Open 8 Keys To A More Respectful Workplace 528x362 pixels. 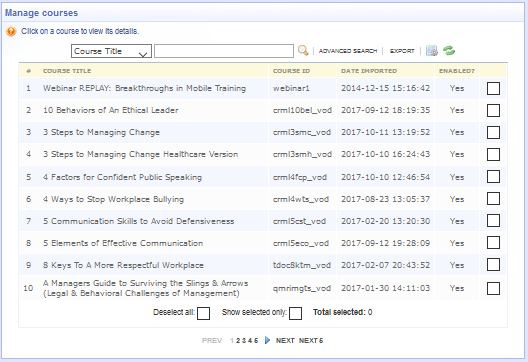(123, 265)
